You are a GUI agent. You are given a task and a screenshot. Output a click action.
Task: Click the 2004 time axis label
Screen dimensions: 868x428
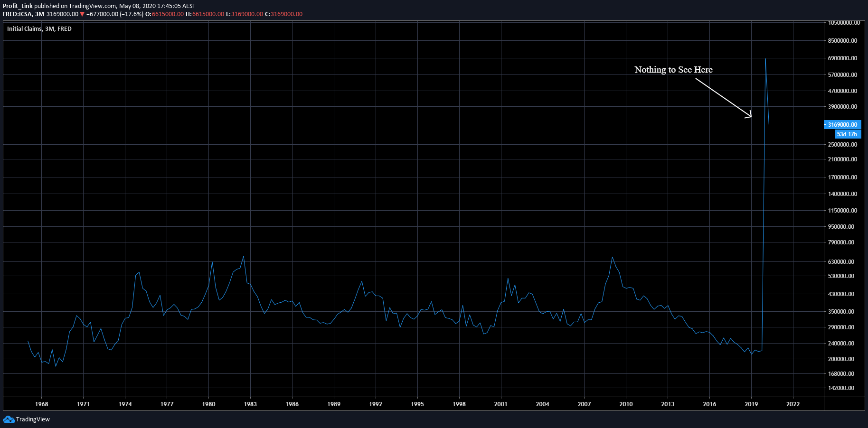point(542,404)
